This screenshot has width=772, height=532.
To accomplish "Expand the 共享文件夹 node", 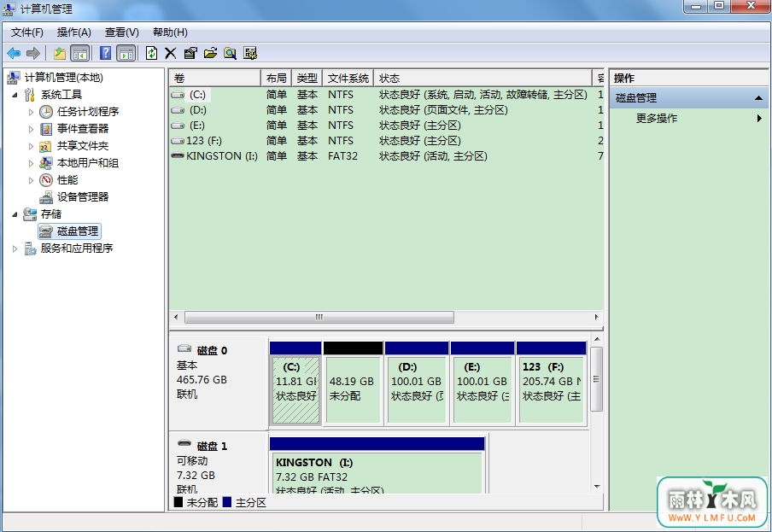I will click(x=31, y=146).
